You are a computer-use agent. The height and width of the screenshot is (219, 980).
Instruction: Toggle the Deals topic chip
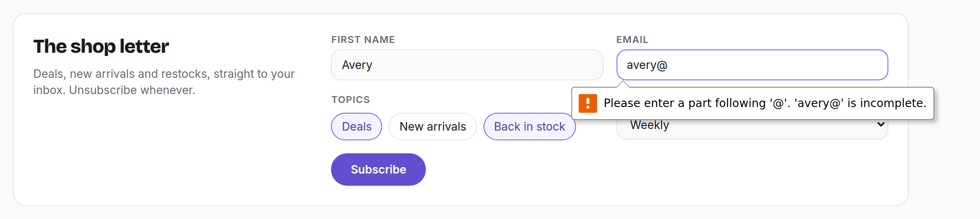(x=357, y=127)
